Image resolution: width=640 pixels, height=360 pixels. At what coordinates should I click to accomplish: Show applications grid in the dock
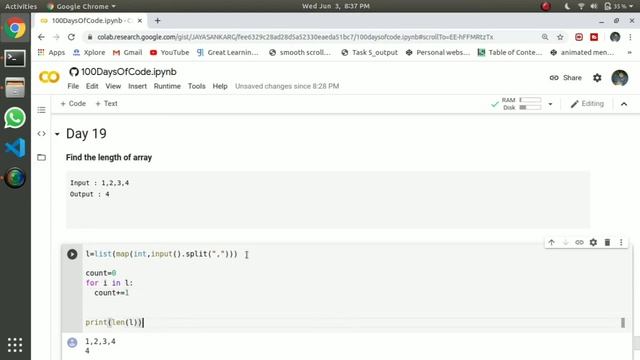tap(15, 345)
